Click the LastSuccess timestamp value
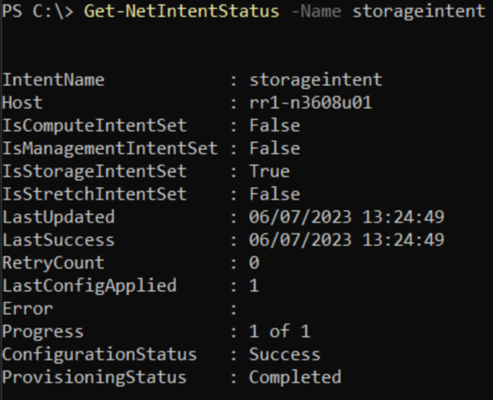The width and height of the screenshot is (493, 400). [x=347, y=240]
